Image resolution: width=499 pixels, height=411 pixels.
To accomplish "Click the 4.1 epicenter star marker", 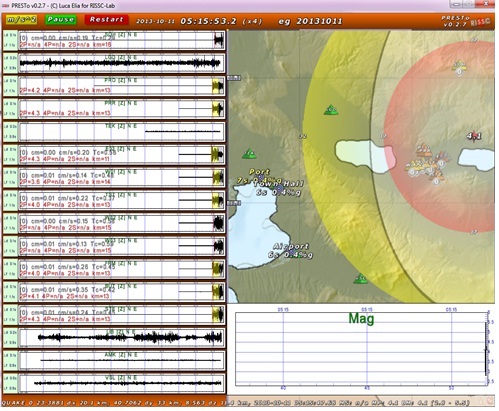I will pos(474,136).
